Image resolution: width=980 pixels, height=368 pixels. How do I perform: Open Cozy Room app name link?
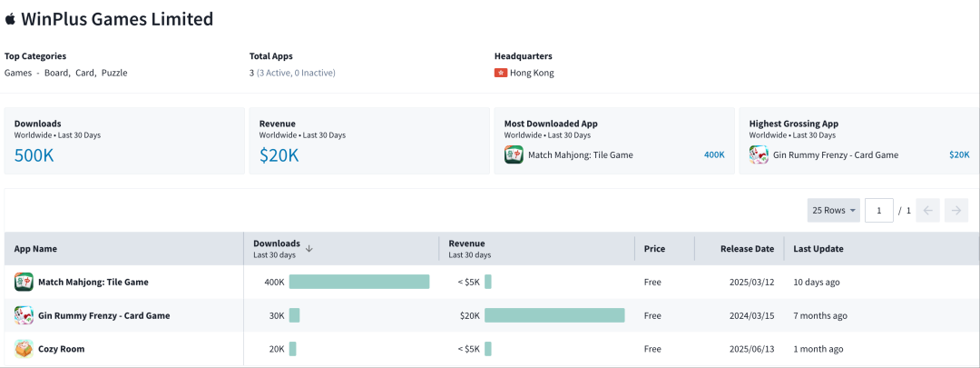(x=61, y=349)
